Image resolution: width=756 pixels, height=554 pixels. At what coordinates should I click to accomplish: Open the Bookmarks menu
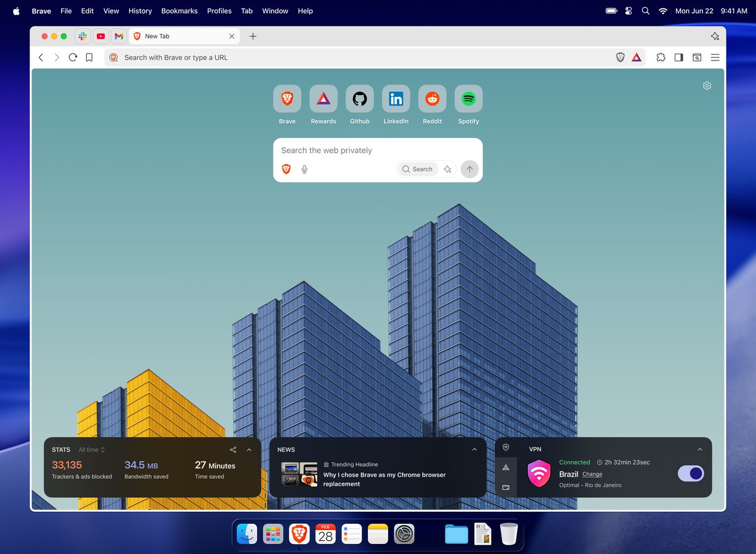pyautogui.click(x=180, y=11)
